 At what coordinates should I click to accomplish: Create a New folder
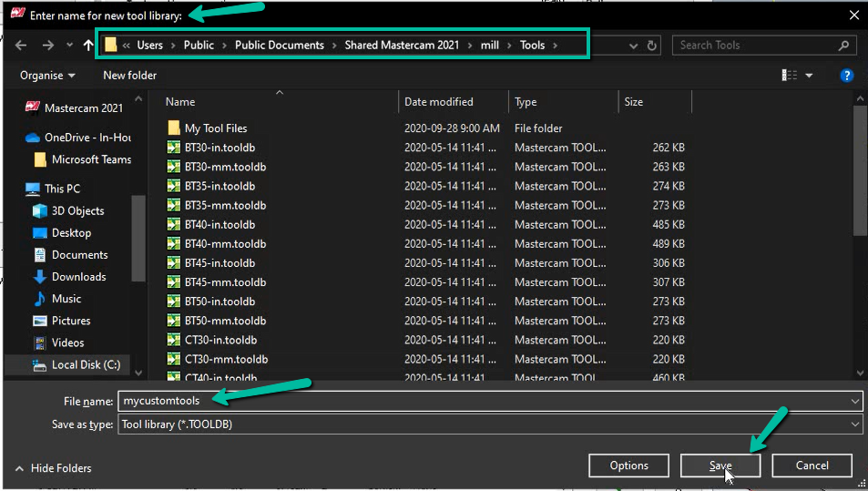(x=129, y=76)
